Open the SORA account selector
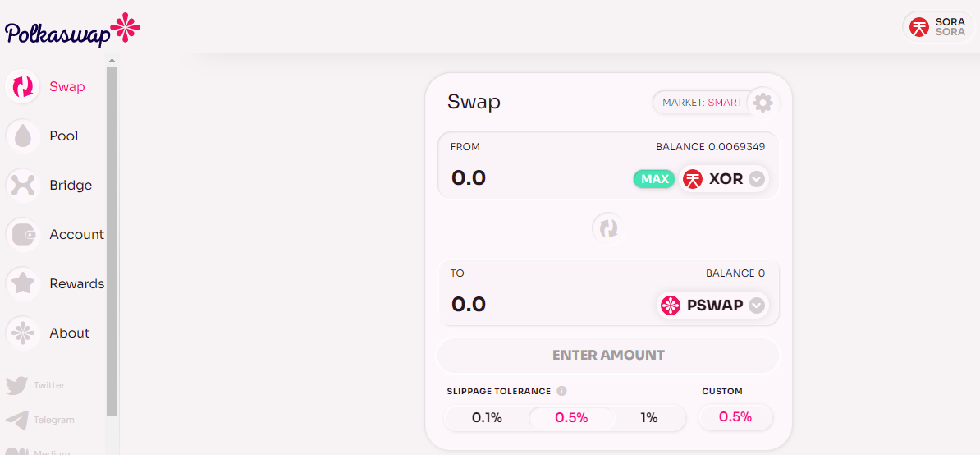 [937, 27]
